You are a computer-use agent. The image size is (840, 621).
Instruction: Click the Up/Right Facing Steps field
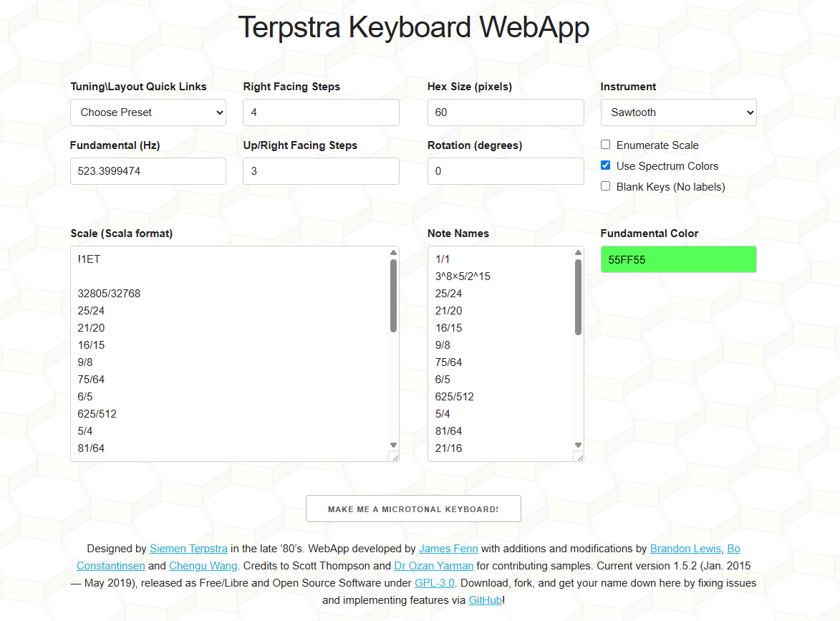coord(321,171)
